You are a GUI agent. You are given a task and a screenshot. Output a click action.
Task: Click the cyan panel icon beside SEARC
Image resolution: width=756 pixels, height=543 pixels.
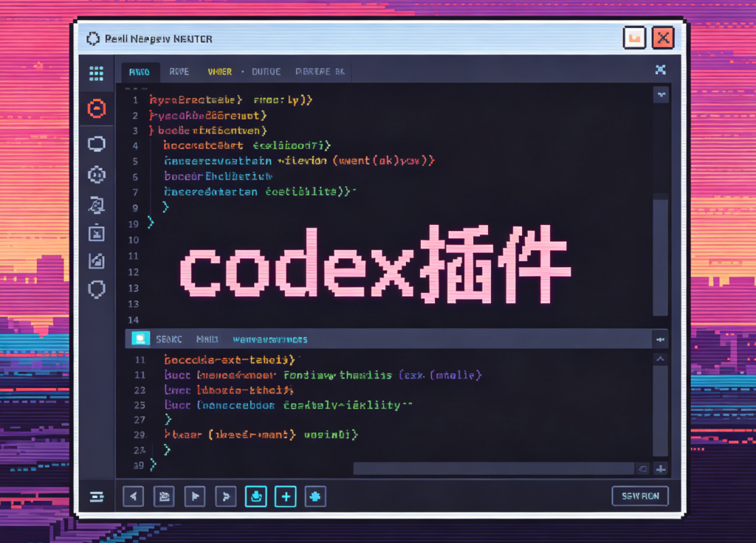pyautogui.click(x=140, y=339)
